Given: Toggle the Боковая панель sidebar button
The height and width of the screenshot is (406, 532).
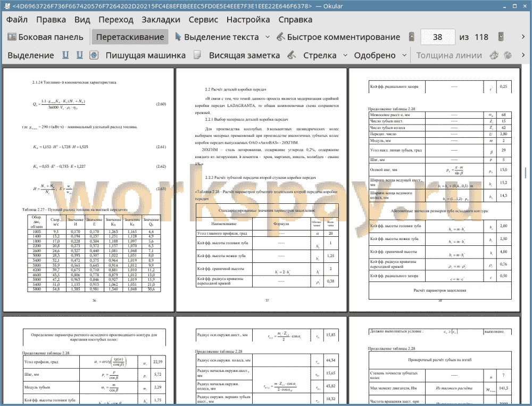Looking at the screenshot, I should (45, 37).
